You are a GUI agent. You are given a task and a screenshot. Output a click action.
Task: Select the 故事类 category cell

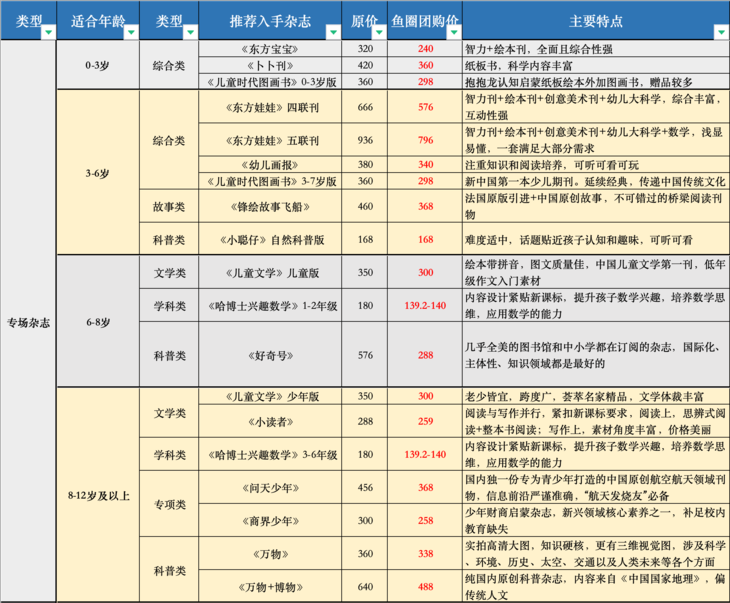168,206
